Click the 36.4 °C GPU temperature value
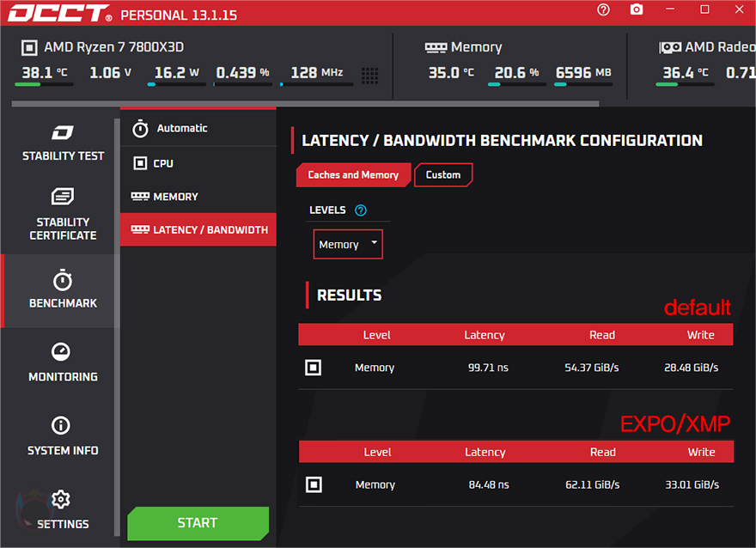Screen dimensions: 756x548 click(x=686, y=73)
